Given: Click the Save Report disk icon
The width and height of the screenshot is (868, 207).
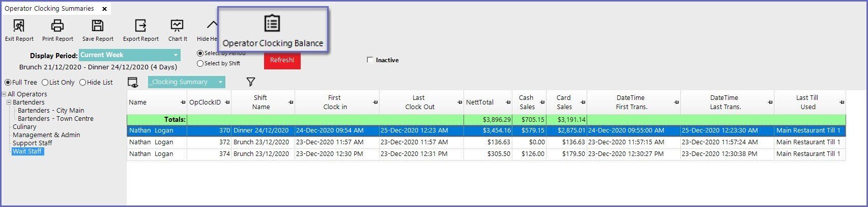Looking at the screenshot, I should (98, 25).
